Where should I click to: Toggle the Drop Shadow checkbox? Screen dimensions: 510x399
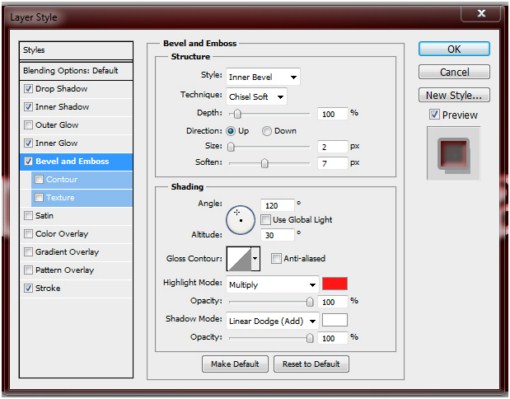coord(28,89)
